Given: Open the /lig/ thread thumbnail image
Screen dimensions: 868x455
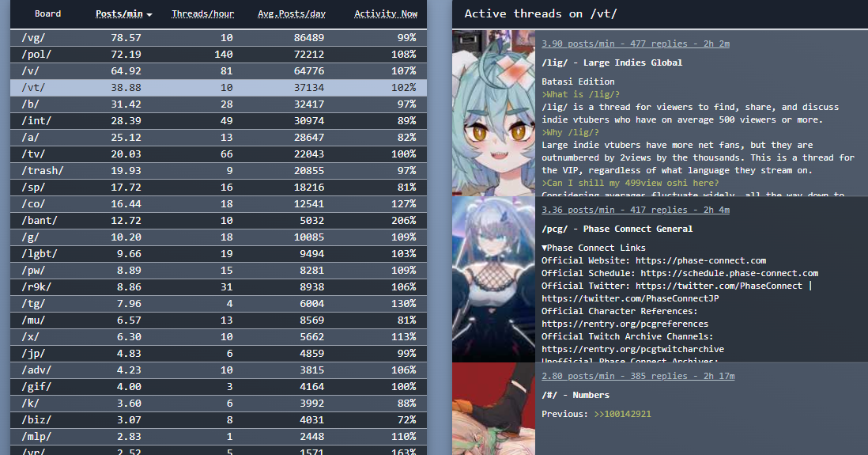Looking at the screenshot, I should 494,113.
